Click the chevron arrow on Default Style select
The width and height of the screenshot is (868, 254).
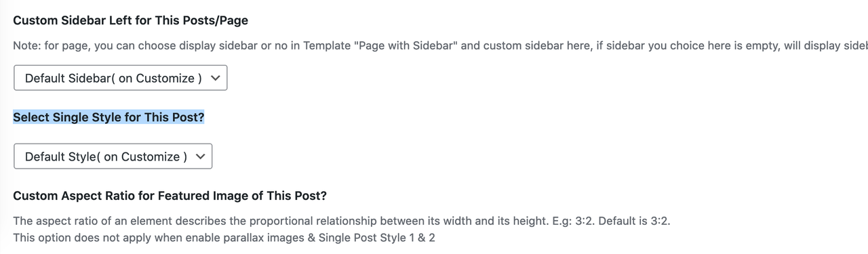click(x=200, y=156)
